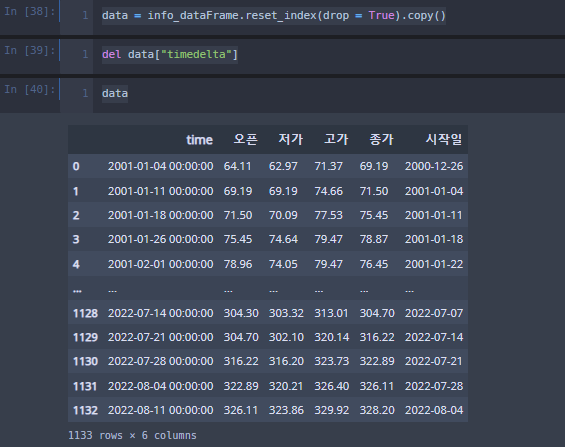Click the 저가 value 62.97

coord(283,166)
